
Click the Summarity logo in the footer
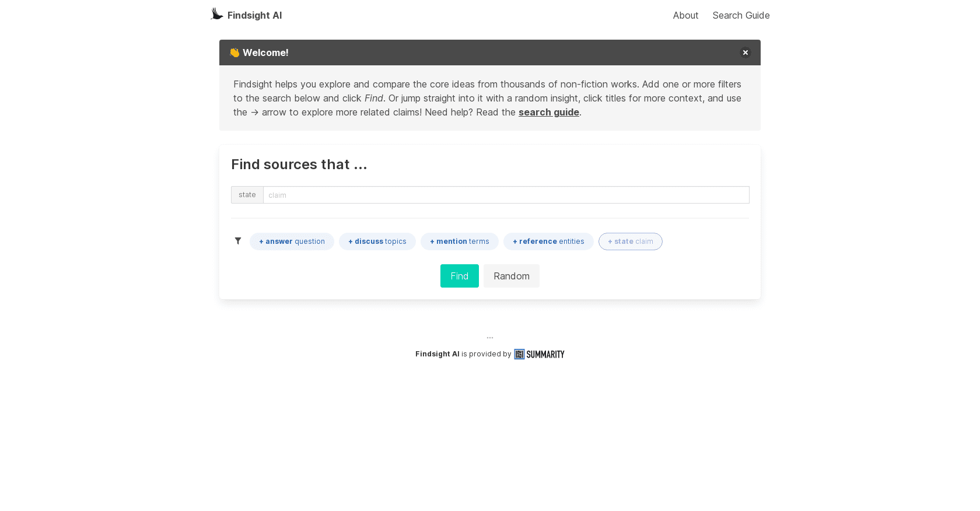coord(539,354)
